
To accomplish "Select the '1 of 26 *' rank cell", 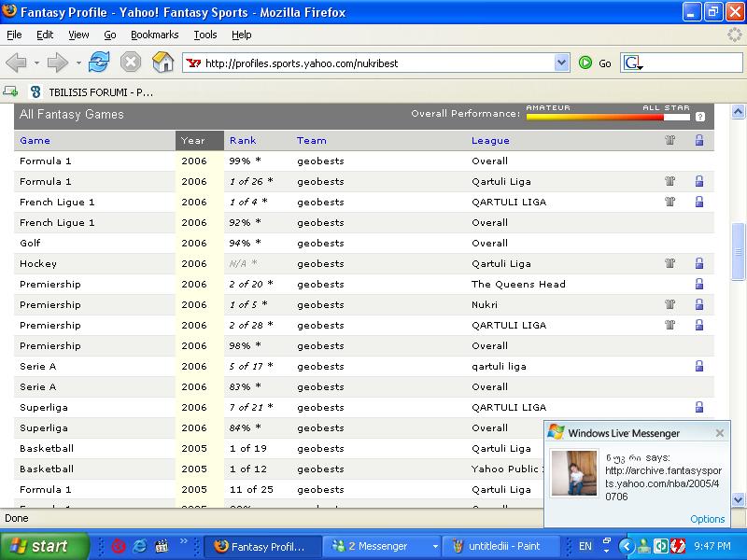I will click(x=251, y=181).
